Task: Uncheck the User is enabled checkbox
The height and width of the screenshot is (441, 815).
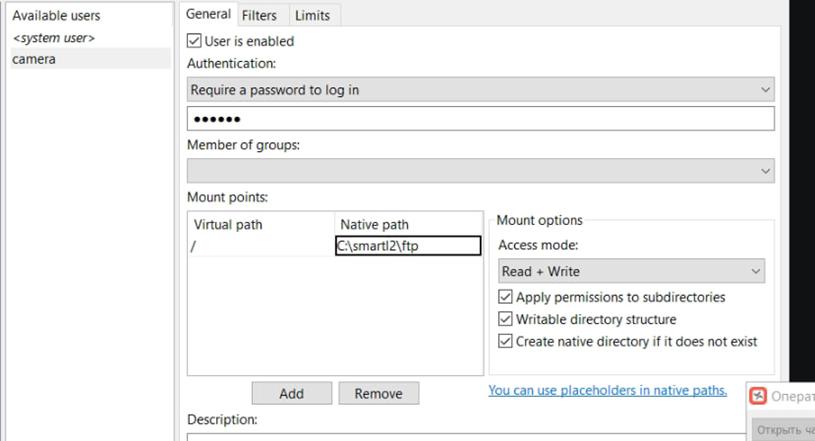Action: click(195, 41)
